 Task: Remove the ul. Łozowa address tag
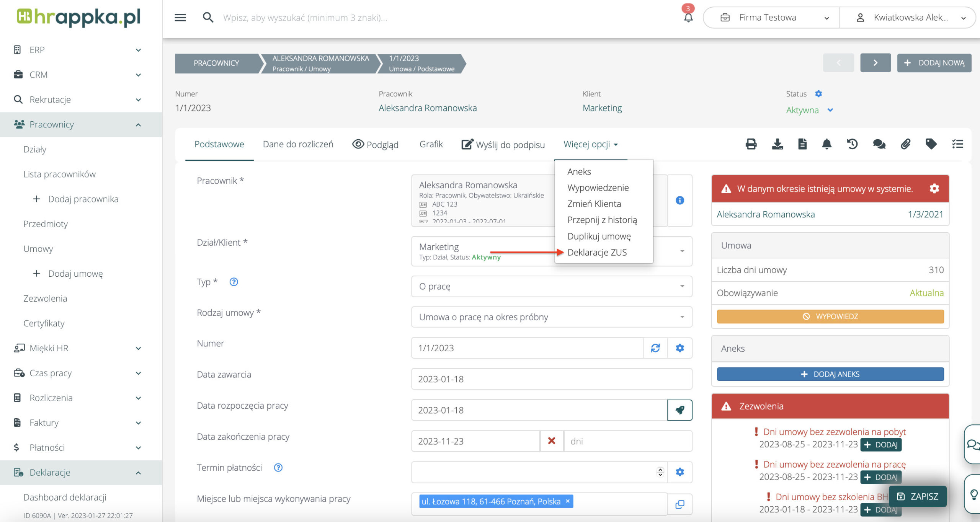point(568,501)
